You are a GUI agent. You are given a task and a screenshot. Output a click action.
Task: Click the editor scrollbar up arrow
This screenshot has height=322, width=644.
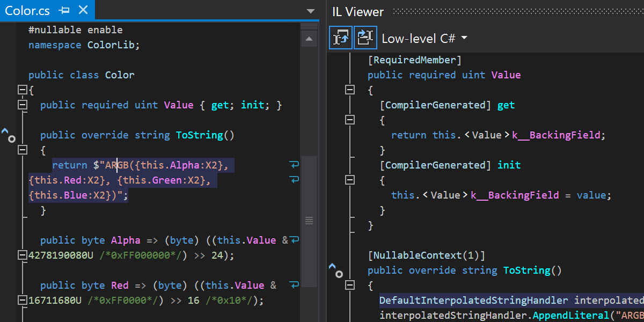309,39
